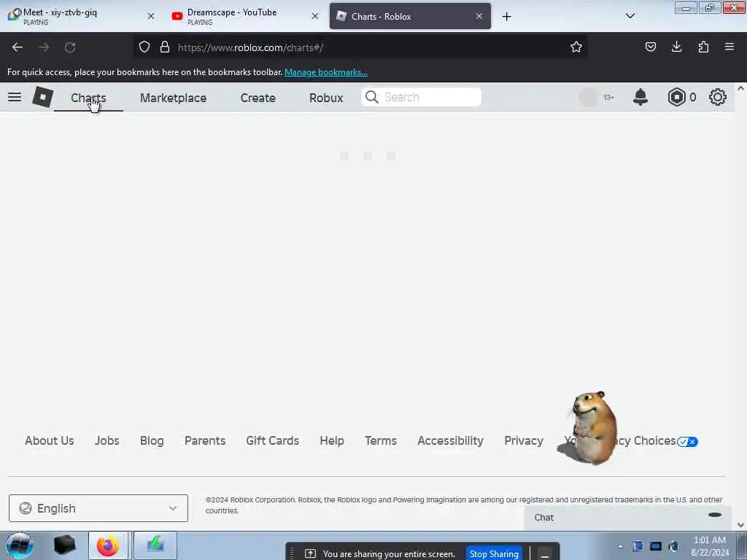
Task: Open the Privacy footer link
Action: click(524, 441)
